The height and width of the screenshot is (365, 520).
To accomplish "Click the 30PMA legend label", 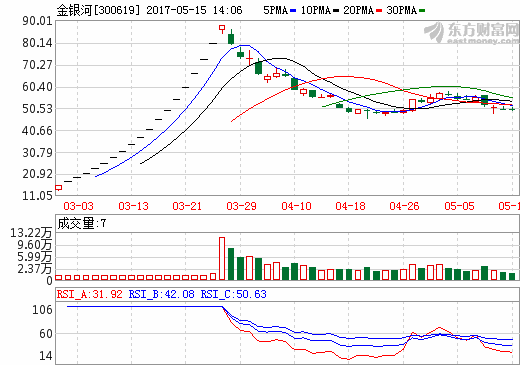I will [402, 10].
